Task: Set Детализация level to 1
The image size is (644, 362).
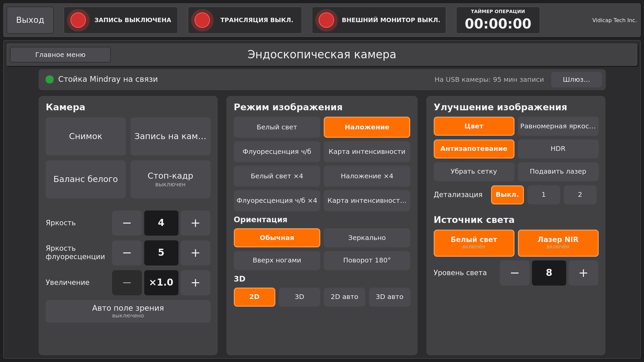Action: [544, 195]
